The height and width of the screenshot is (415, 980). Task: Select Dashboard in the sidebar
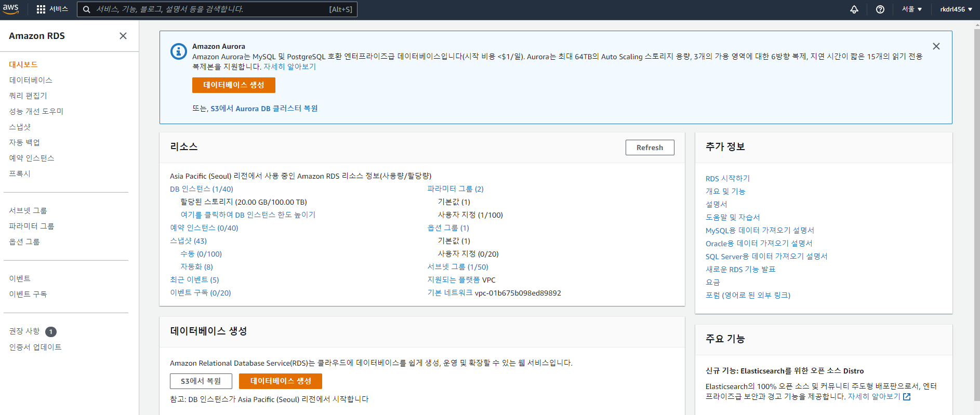(23, 64)
